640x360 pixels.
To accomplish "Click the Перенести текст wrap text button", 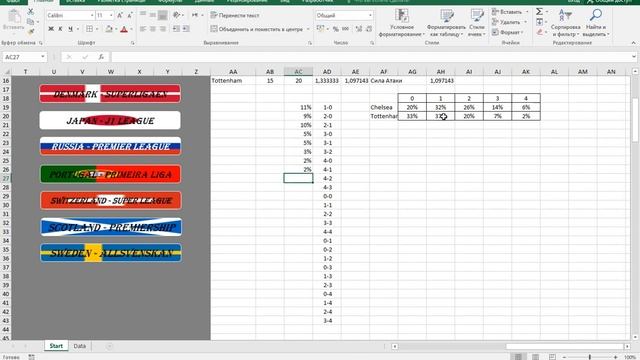I will click(x=235, y=16).
